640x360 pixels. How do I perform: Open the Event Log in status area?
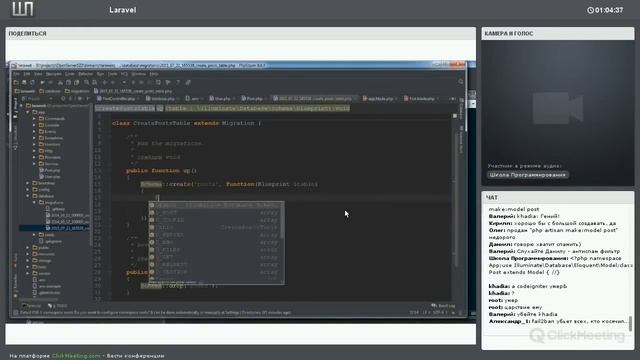pos(444,306)
